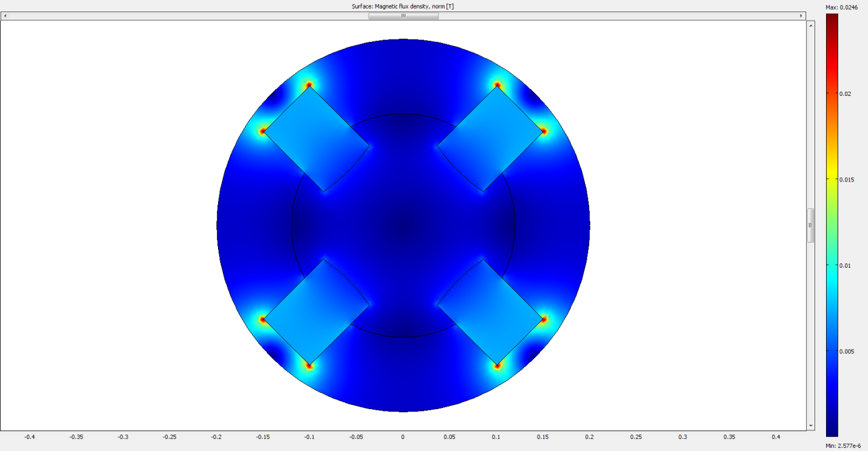Click the x-axis label -0.05
Image resolution: width=868 pixels, height=451 pixels.
(356, 436)
